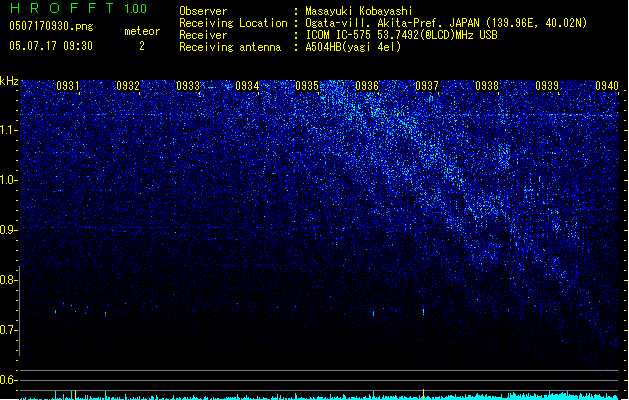Click the 0.6 kHz axis label
Viewport: 629px width, 400px height.
[8, 380]
